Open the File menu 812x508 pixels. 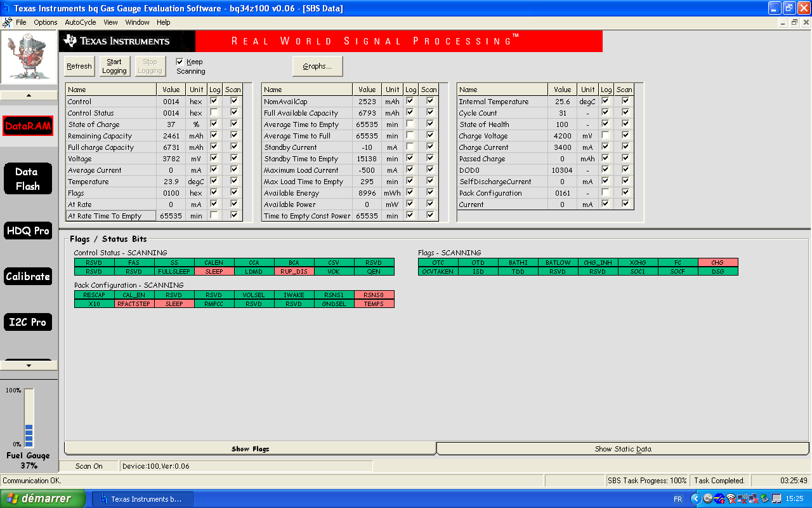(21, 22)
